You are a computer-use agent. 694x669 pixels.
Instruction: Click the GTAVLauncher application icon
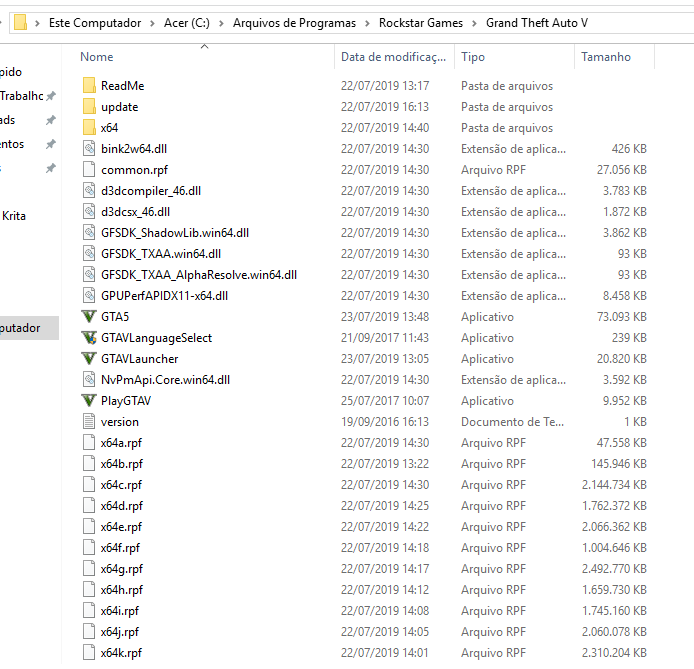pyautogui.click(x=89, y=359)
